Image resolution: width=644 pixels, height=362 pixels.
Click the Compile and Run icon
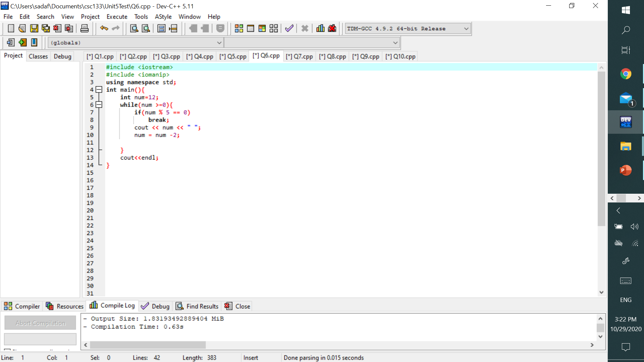pos(262,28)
